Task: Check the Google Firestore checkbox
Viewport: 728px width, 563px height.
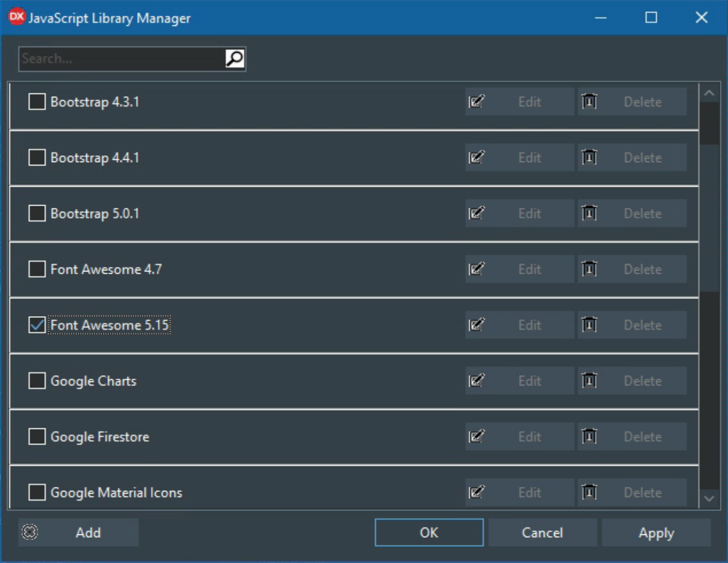Action: coord(37,437)
